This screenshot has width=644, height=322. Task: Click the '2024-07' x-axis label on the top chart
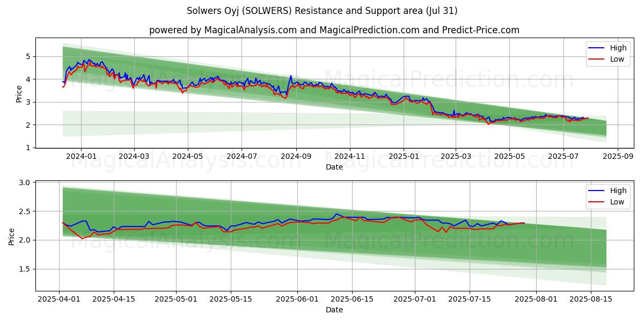(x=241, y=157)
